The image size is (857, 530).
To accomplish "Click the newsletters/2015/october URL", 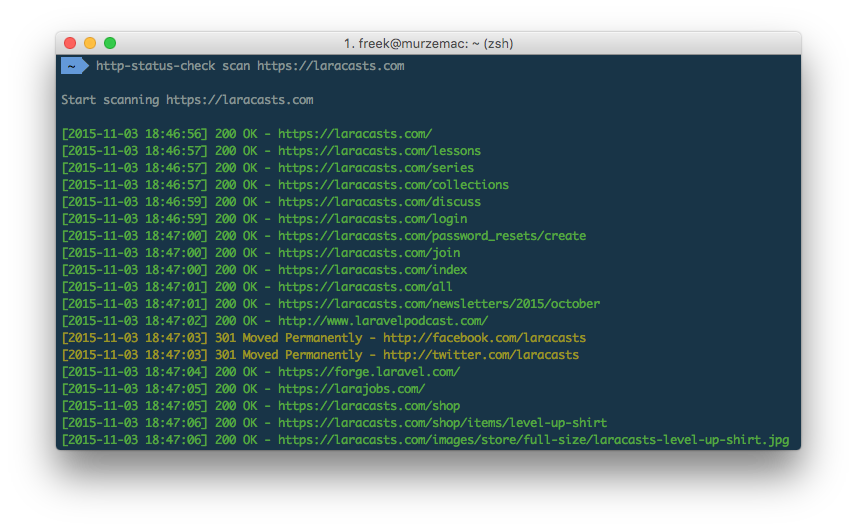I will click(439, 303).
